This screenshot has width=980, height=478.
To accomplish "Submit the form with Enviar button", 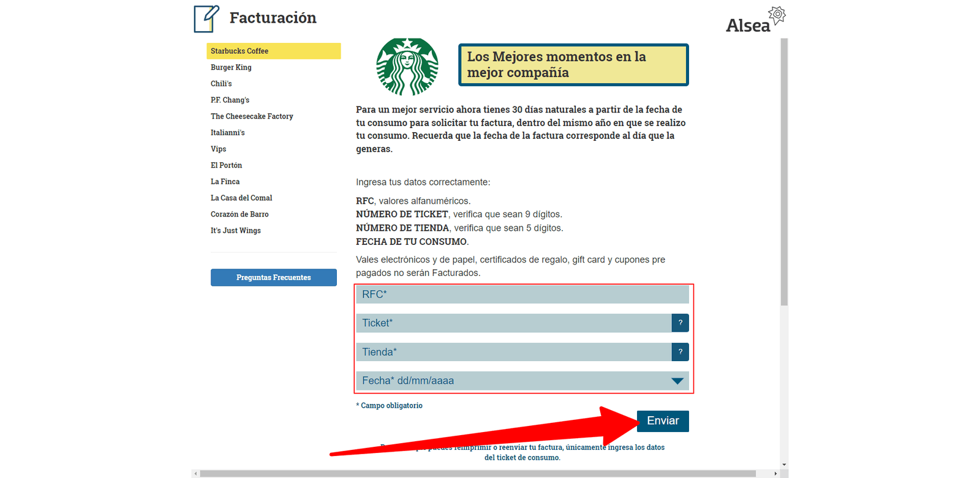I will pos(663,421).
